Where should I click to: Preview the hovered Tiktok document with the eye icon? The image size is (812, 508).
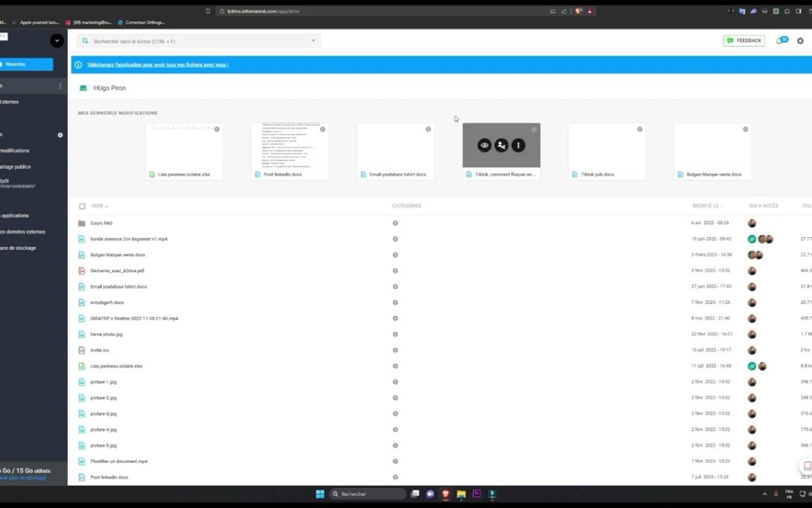point(484,146)
